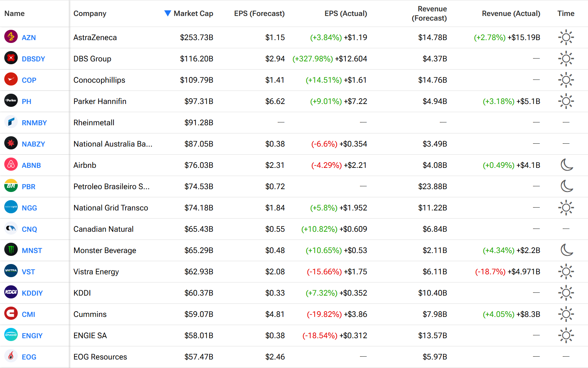Open the DBSDY ticker link
Screen dimensions: 588x368
[x=33, y=59]
